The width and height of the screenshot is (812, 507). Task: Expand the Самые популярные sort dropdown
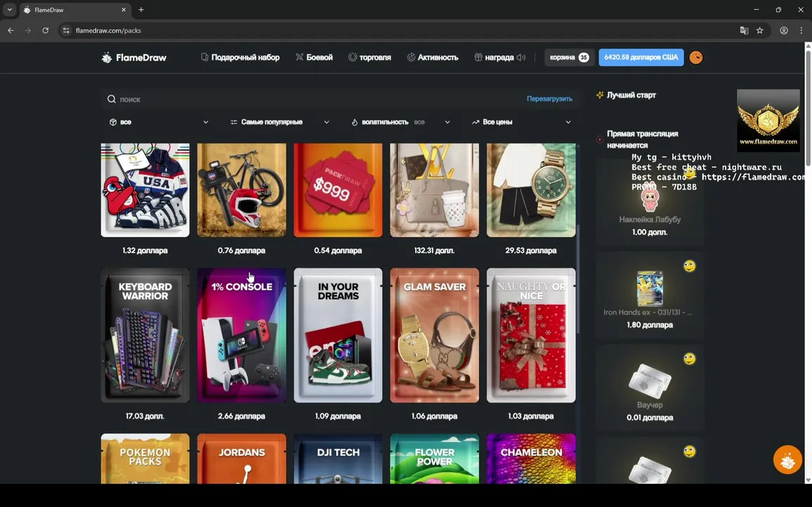click(279, 123)
